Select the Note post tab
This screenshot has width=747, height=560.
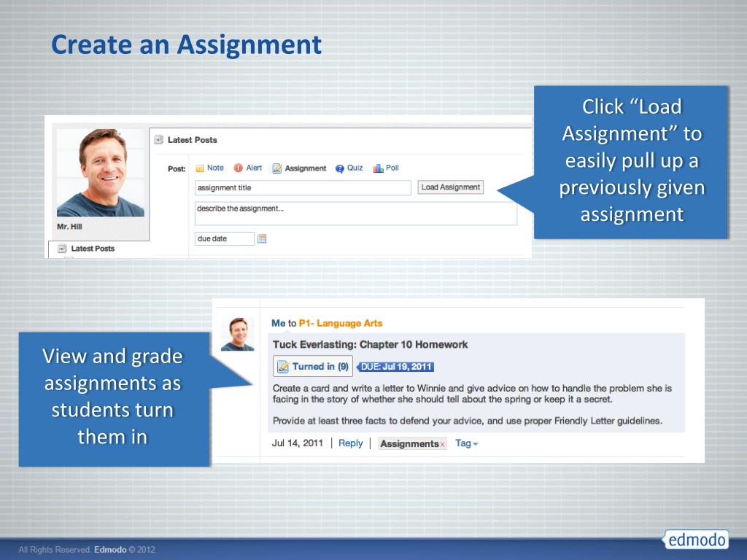215,168
